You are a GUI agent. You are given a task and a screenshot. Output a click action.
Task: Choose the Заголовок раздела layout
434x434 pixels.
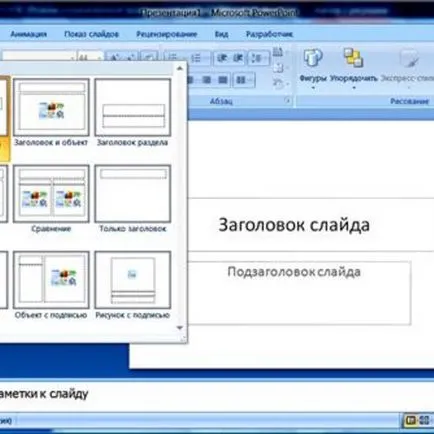pos(132,112)
